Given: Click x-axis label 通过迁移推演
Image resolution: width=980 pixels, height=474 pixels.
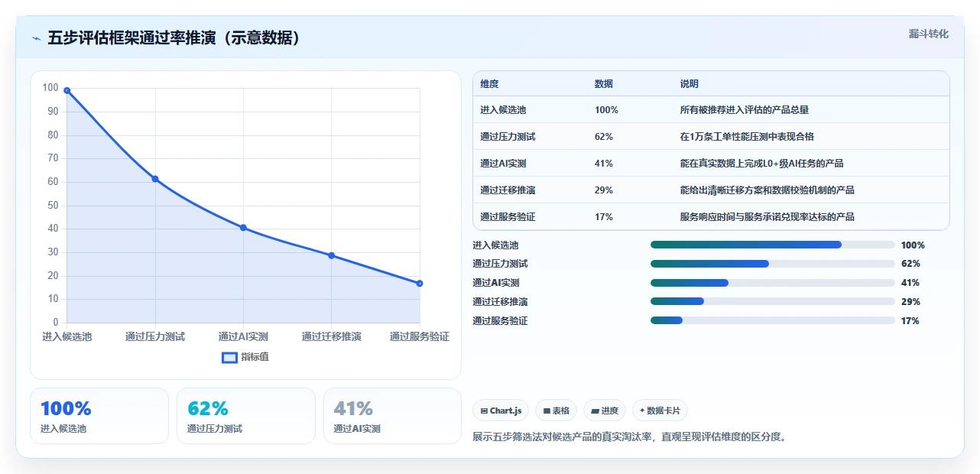Looking at the screenshot, I should tap(331, 336).
